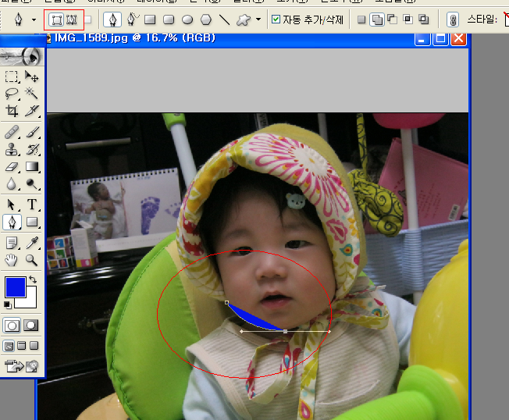Select the History Brush tool
509x420 pixels.
pos(32,150)
